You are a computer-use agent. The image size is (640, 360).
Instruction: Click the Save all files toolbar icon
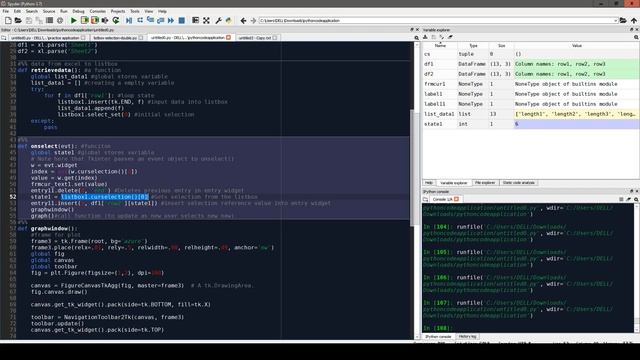pos(39,20)
